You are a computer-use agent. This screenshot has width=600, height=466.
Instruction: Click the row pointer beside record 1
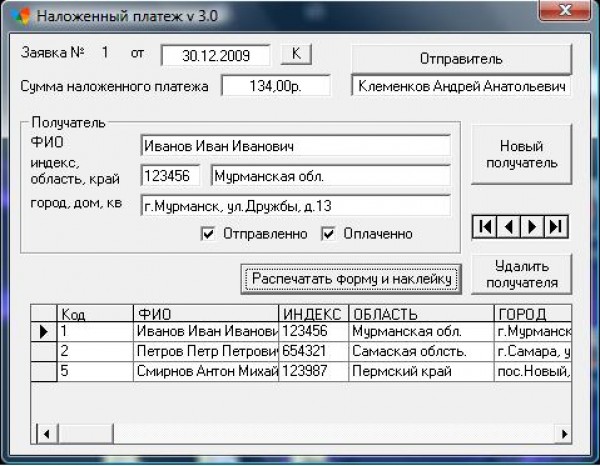tap(43, 331)
